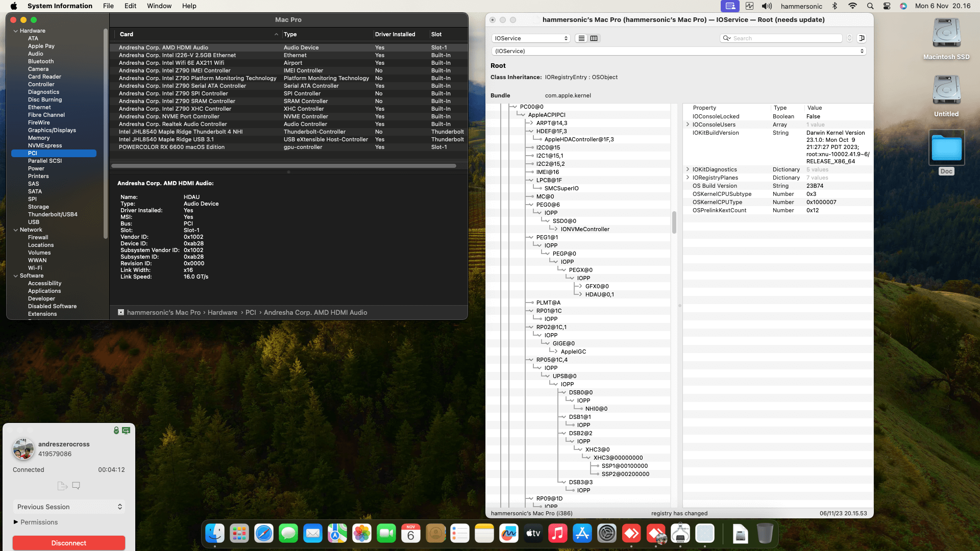Click PCI in the System Information path bar
Viewport: 980px width, 551px height.
[251, 313]
